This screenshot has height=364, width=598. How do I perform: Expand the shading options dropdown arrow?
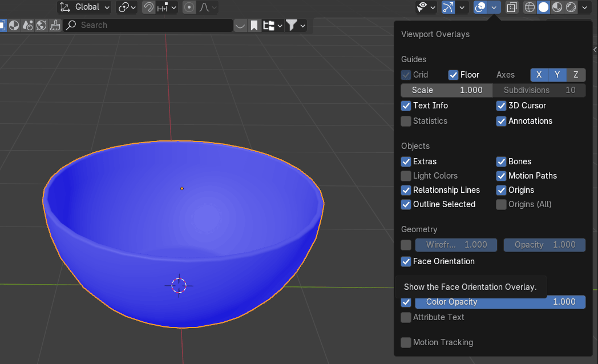click(584, 7)
